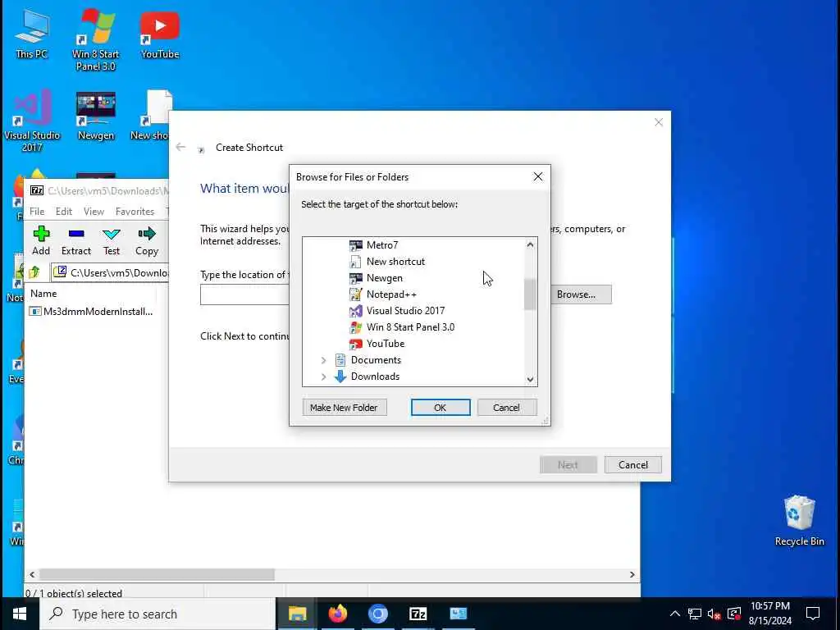This screenshot has width=840, height=630.
Task: Click the 7-Zip Copy toolbar icon
Action: 147,234
